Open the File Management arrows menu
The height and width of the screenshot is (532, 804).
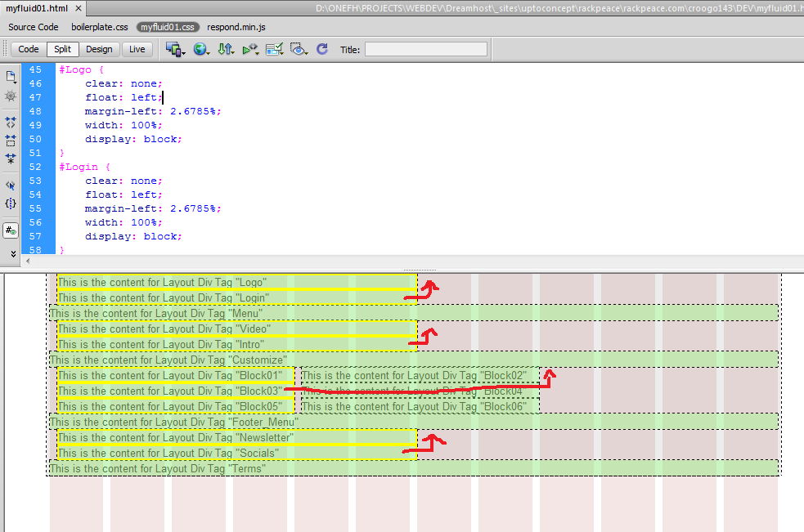pyautogui.click(x=226, y=50)
